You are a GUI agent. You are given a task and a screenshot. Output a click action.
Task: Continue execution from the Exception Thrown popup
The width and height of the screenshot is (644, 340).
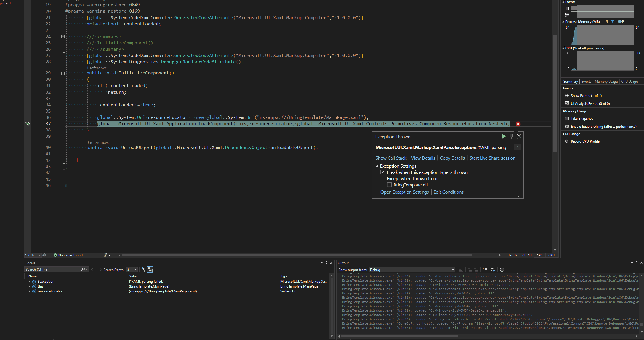pyautogui.click(x=503, y=136)
